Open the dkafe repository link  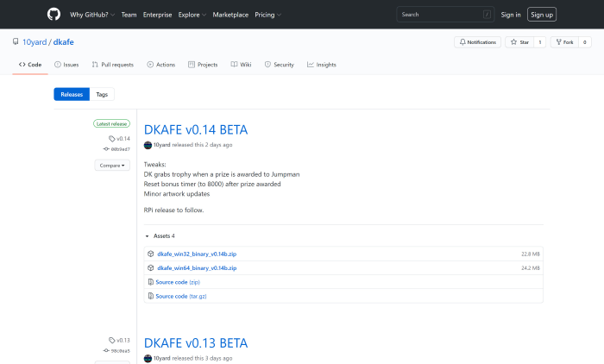click(63, 42)
